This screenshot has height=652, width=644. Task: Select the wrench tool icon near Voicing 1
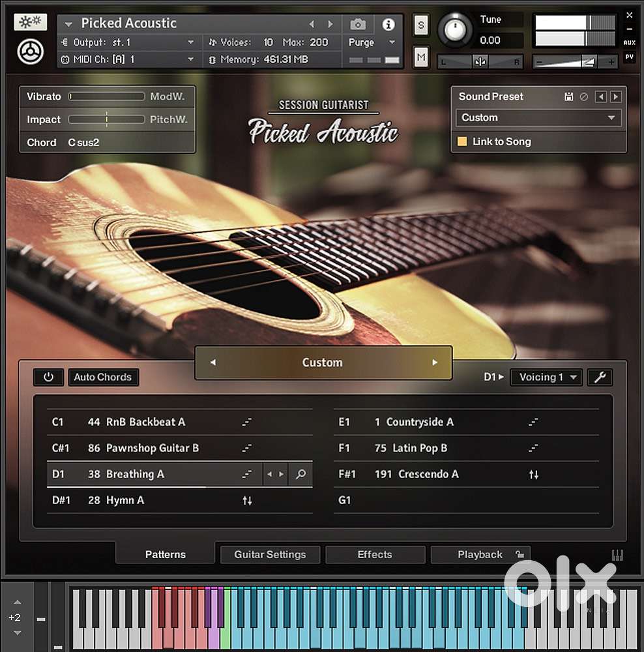pos(600,377)
